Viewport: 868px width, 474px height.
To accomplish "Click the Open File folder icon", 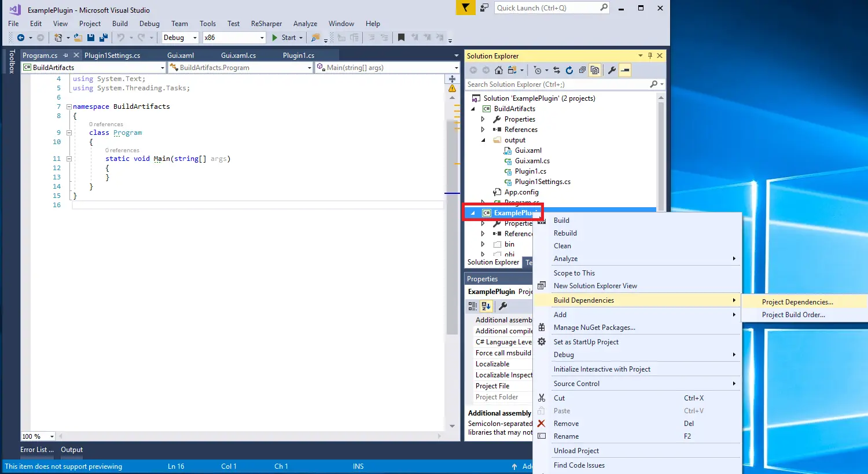I will pos(78,38).
